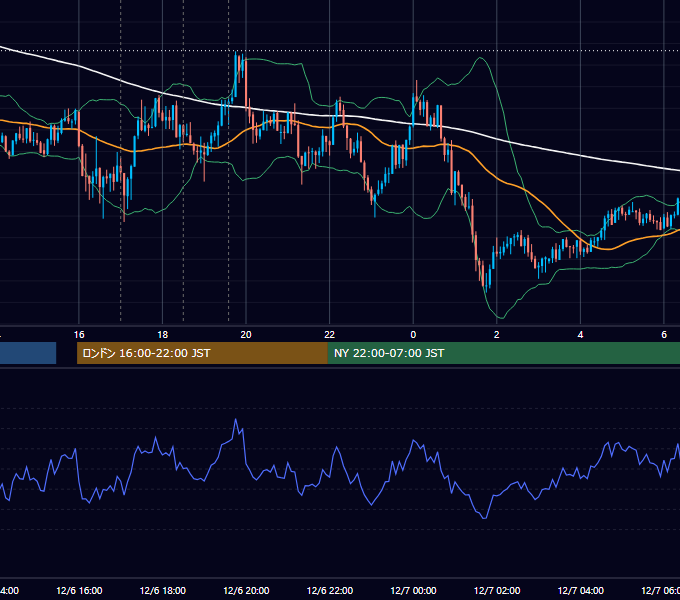
Task: Click the 22 hour label on upper axis
Action: coord(330,335)
